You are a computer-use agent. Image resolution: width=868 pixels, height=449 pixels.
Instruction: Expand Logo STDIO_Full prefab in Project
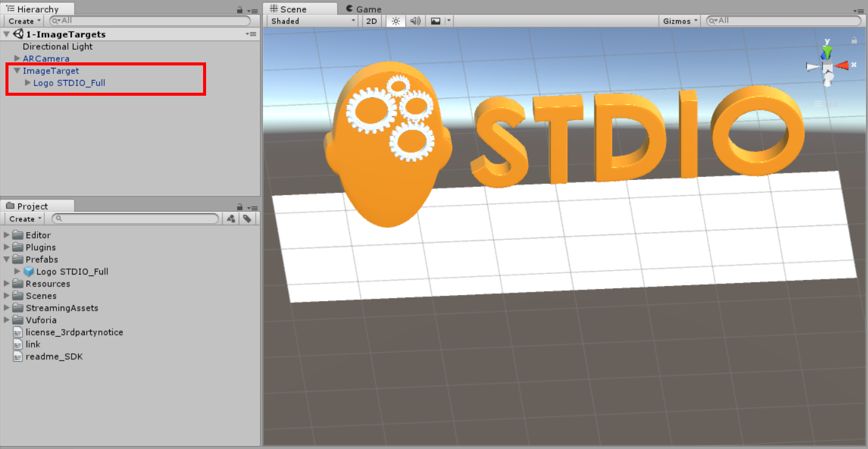click(17, 271)
